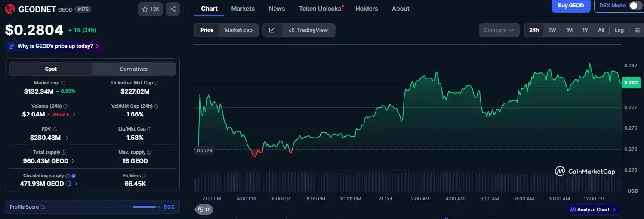Set chart range to 1M
The width and height of the screenshot is (644, 219).
point(569,30)
